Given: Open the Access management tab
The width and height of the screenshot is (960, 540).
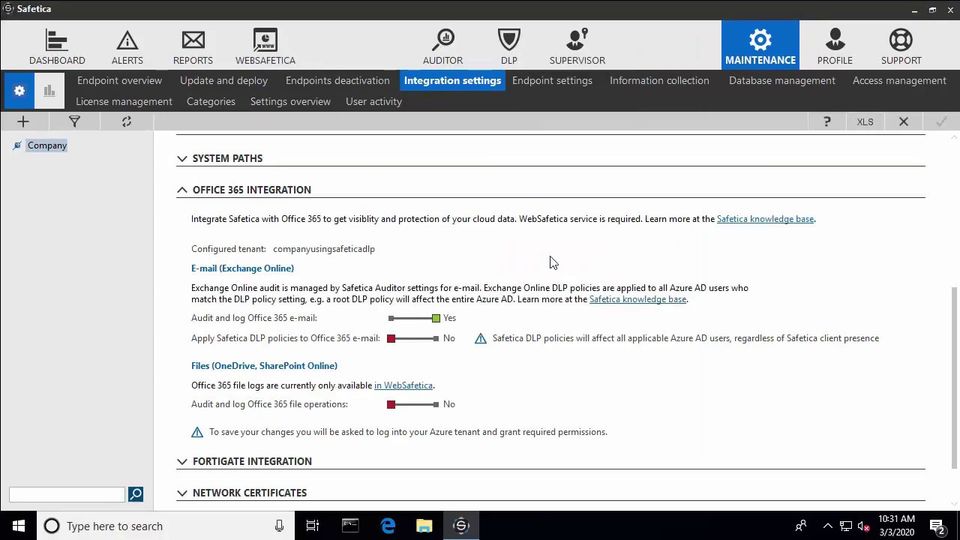Looking at the screenshot, I should (899, 80).
